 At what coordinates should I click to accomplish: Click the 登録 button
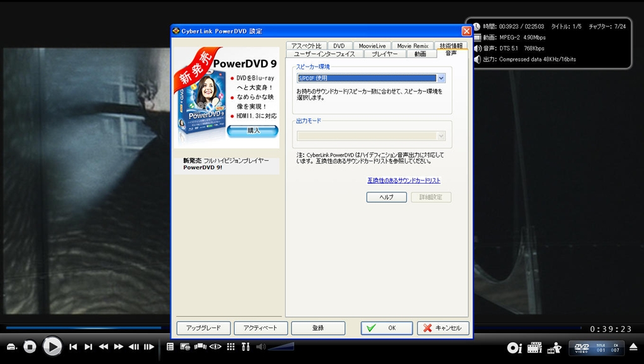(318, 328)
